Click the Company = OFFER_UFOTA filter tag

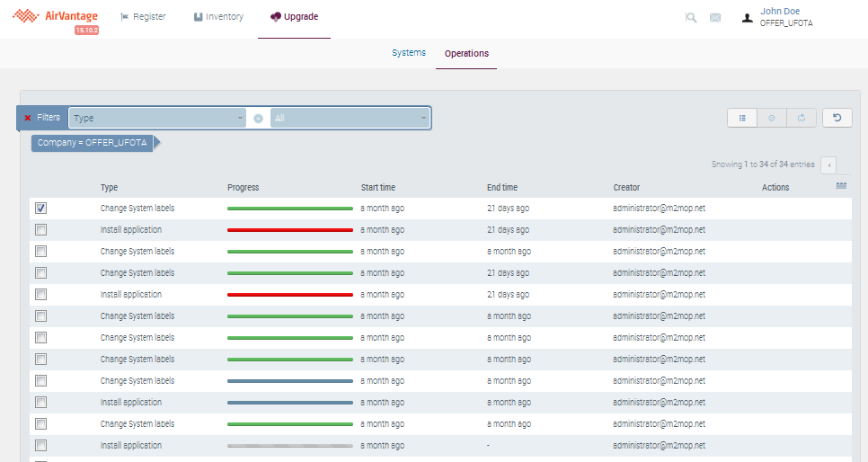(x=92, y=143)
